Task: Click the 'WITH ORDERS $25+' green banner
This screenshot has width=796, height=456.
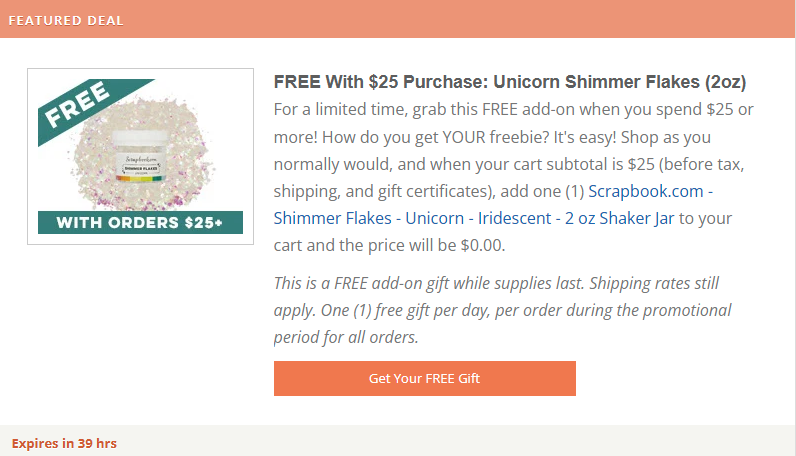Action: [x=139, y=223]
